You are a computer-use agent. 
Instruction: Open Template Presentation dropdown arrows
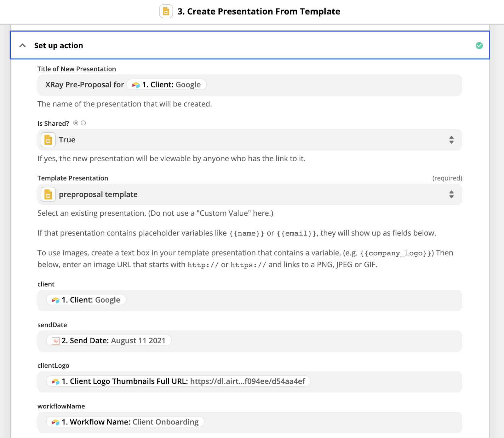451,195
